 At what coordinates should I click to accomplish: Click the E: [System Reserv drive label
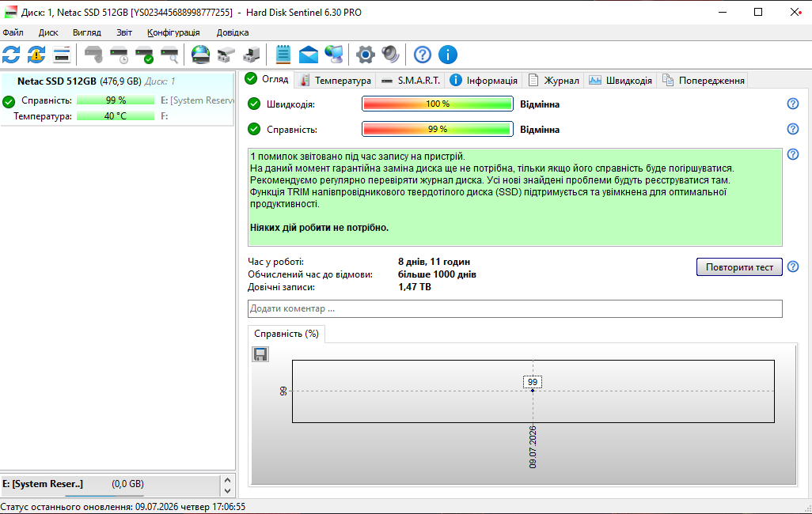(x=197, y=100)
